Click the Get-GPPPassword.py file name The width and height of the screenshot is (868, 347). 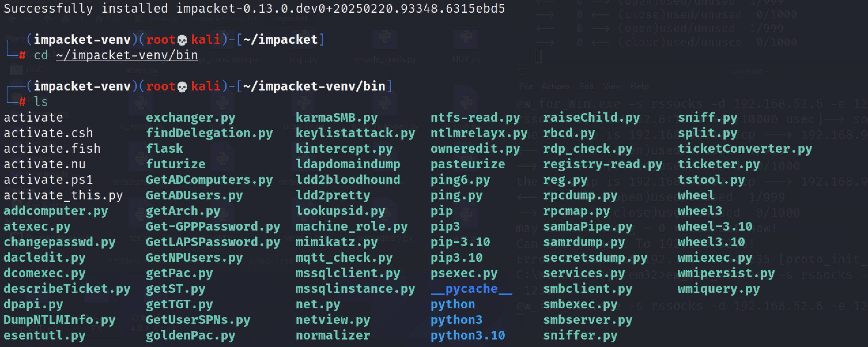coord(213,227)
